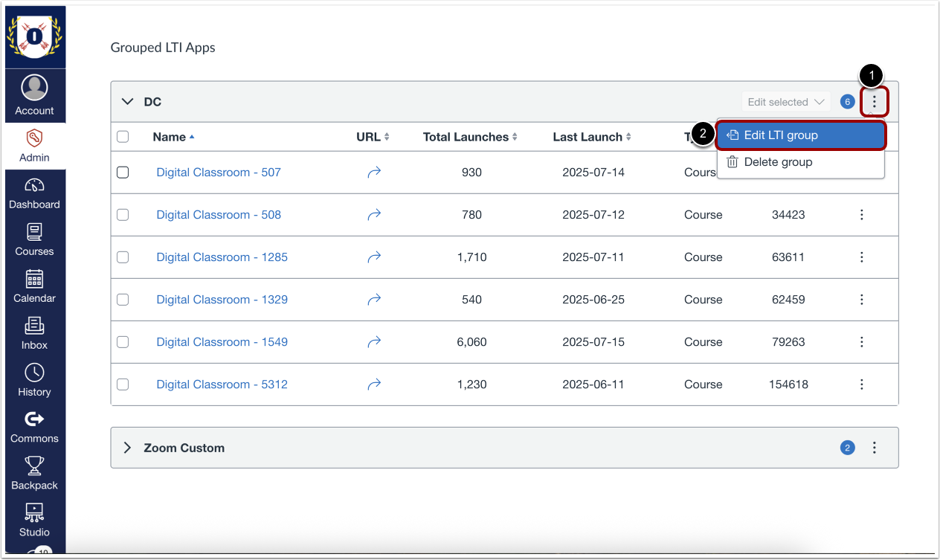Click the Grouped LTI Apps heading
940x560 pixels.
click(x=163, y=48)
